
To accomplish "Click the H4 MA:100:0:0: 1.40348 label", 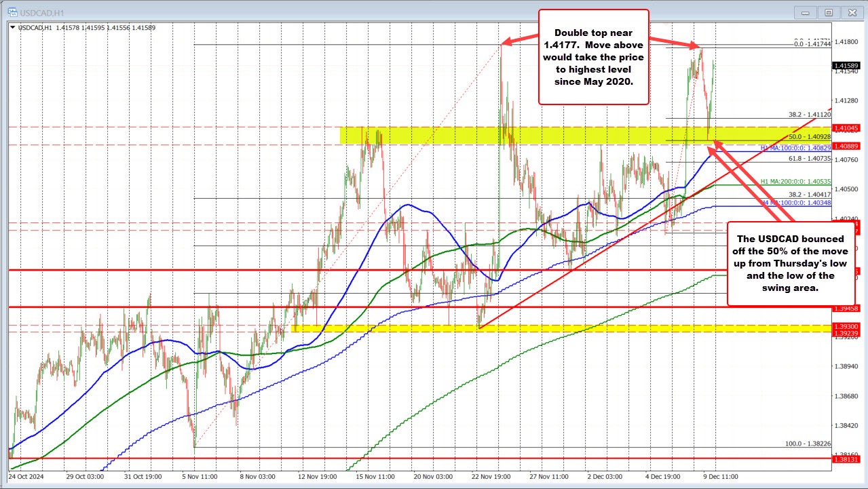I will pyautogui.click(x=795, y=202).
